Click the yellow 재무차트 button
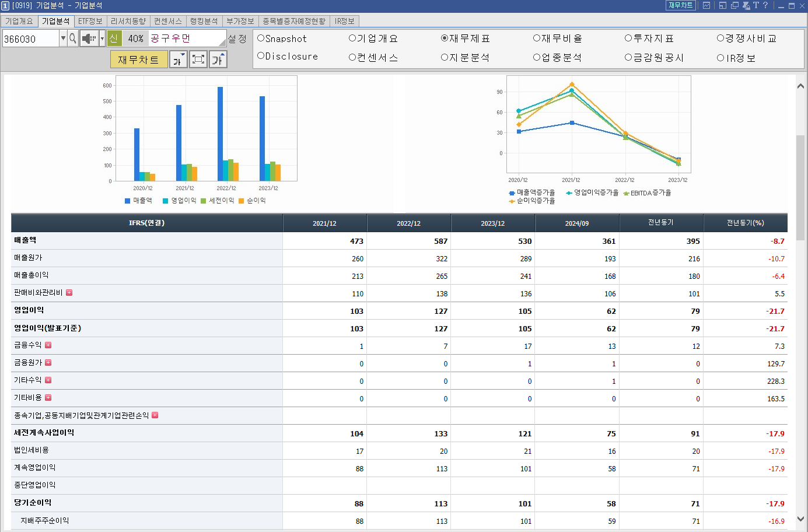The image size is (808, 532). tap(139, 60)
